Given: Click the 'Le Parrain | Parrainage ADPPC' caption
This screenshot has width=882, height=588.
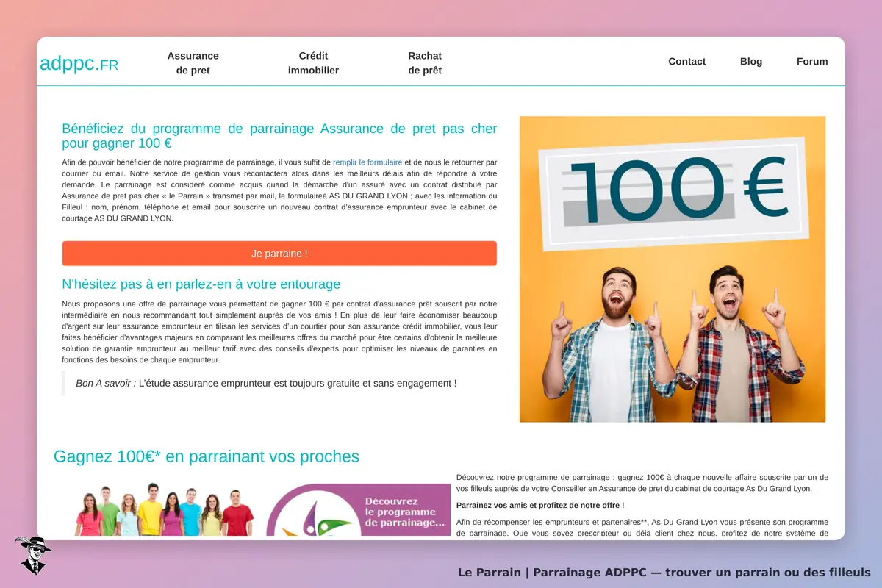Looking at the screenshot, I should click(664, 572).
